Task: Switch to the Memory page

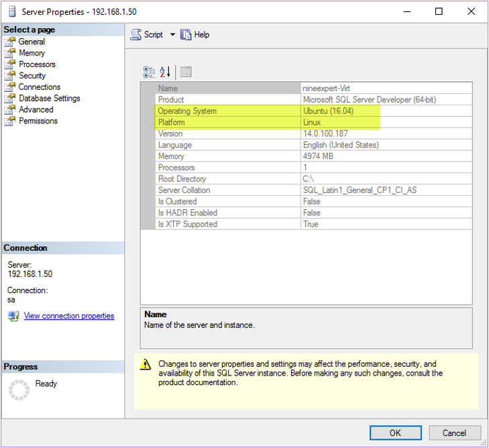Action: pyautogui.click(x=32, y=53)
